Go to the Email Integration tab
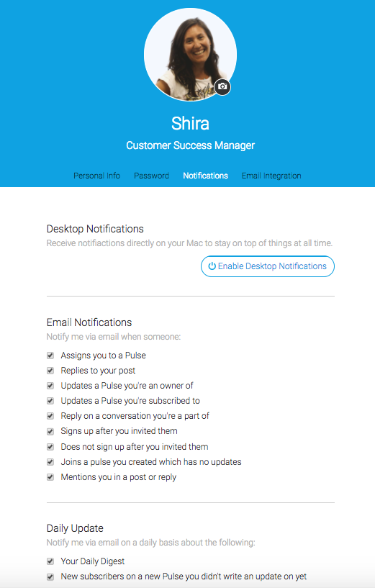 (271, 176)
